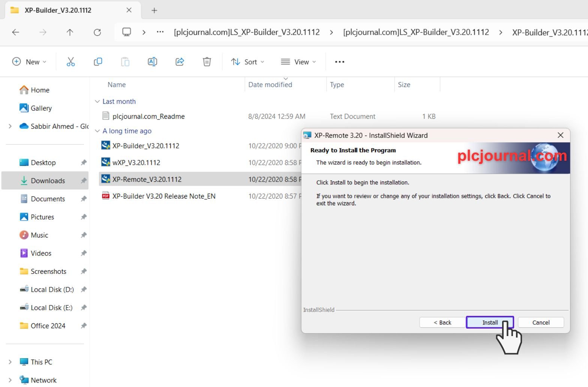Unpin Music using its pin icon
This screenshot has height=387, width=588.
[x=84, y=235]
